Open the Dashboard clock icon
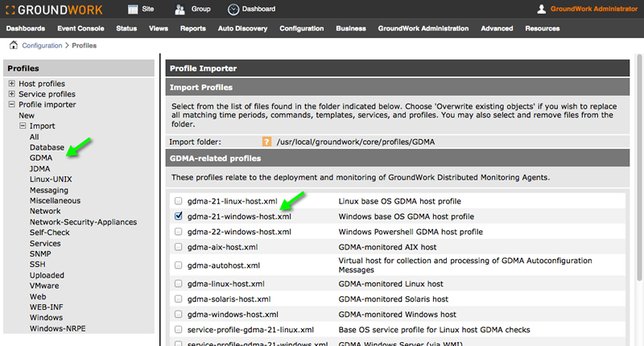Viewport: 644px width, 346px height. [233, 10]
